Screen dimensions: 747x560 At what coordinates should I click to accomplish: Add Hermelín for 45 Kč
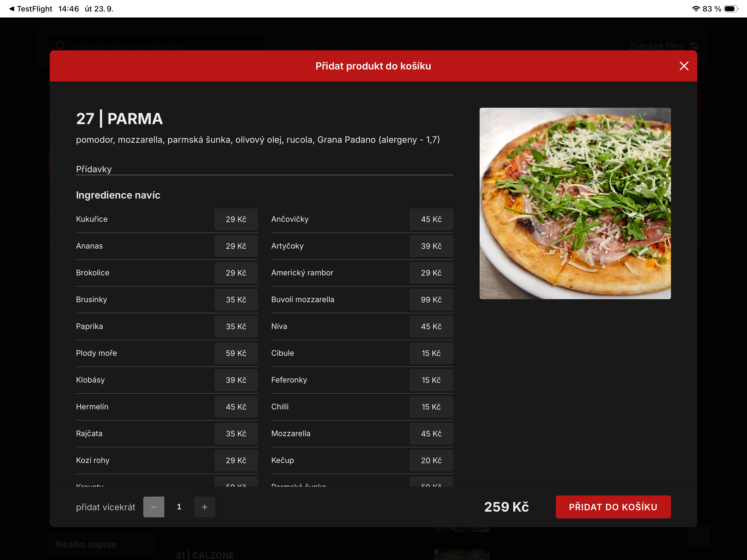[x=236, y=407]
